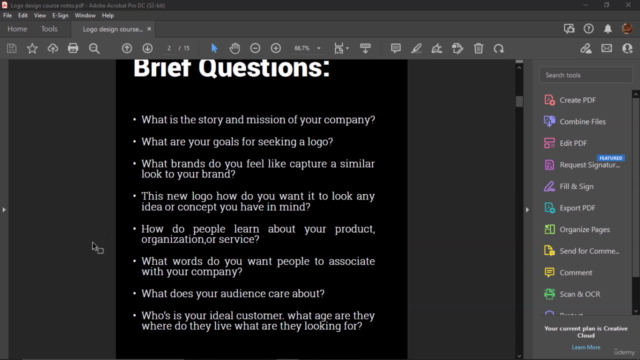The image size is (640, 360).
Task: Click the Bookmark star icon
Action: coord(32,49)
